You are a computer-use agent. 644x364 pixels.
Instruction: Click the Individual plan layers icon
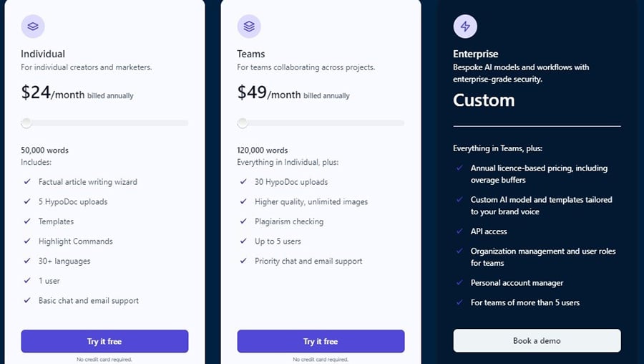33,27
